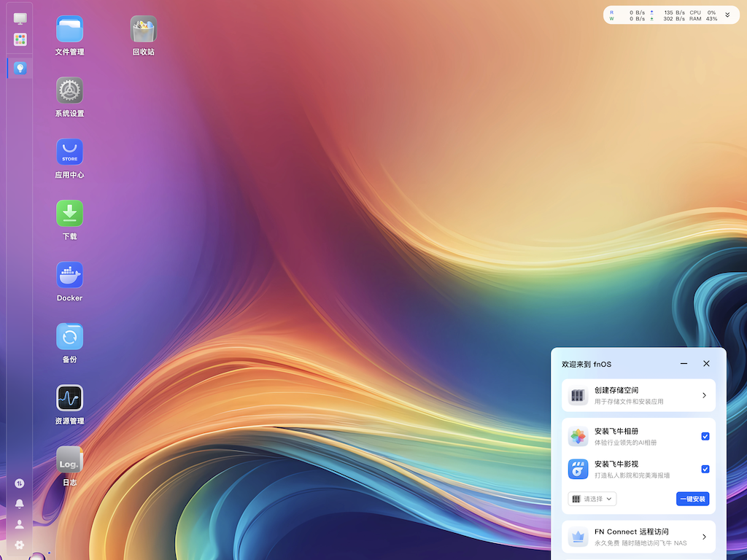Image resolution: width=747 pixels, height=560 pixels.
Task: Open the 日志 log app
Action: tap(69, 459)
